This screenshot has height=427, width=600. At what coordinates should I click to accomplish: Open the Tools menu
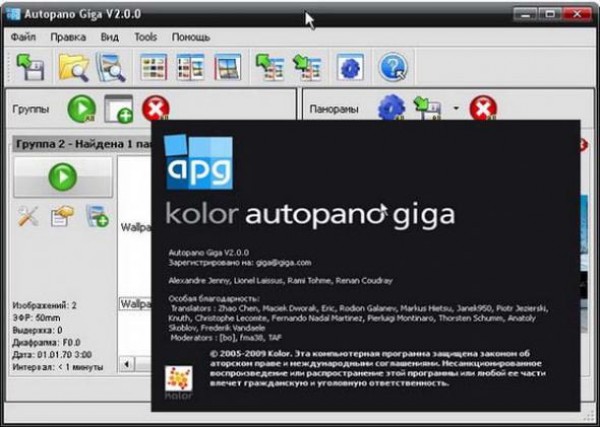[x=145, y=37]
